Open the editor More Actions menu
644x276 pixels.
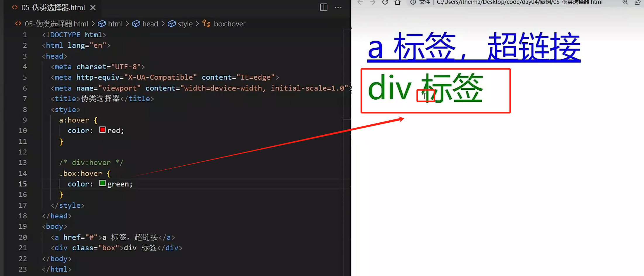click(338, 7)
